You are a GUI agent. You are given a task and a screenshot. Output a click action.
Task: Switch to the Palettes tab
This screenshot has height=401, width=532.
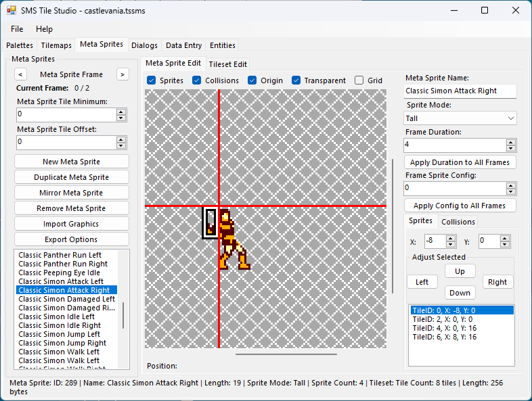pyautogui.click(x=20, y=45)
